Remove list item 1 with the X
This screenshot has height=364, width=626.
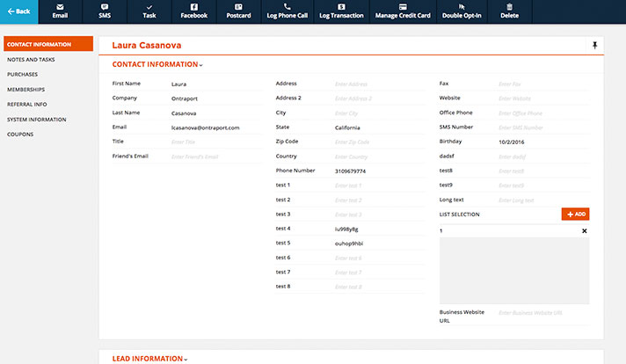(x=584, y=230)
